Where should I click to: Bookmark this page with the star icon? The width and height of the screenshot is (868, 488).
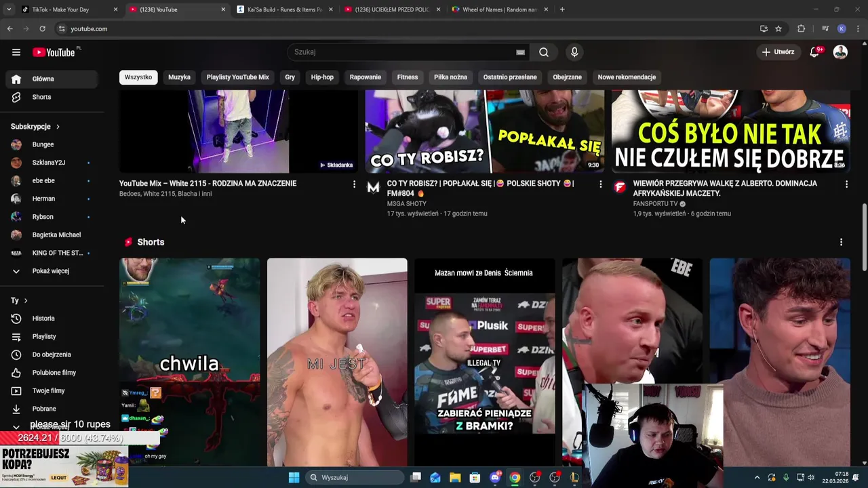(778, 28)
